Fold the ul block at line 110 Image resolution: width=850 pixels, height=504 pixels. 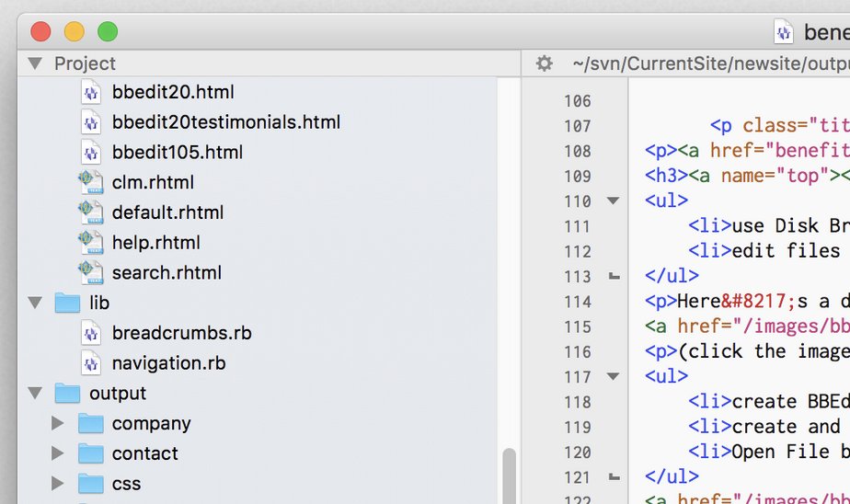[x=613, y=201]
